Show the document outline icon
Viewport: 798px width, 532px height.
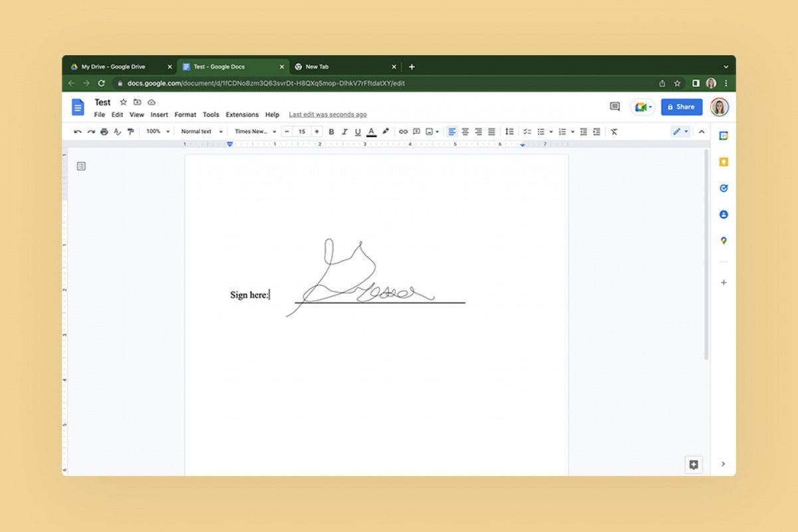81,166
